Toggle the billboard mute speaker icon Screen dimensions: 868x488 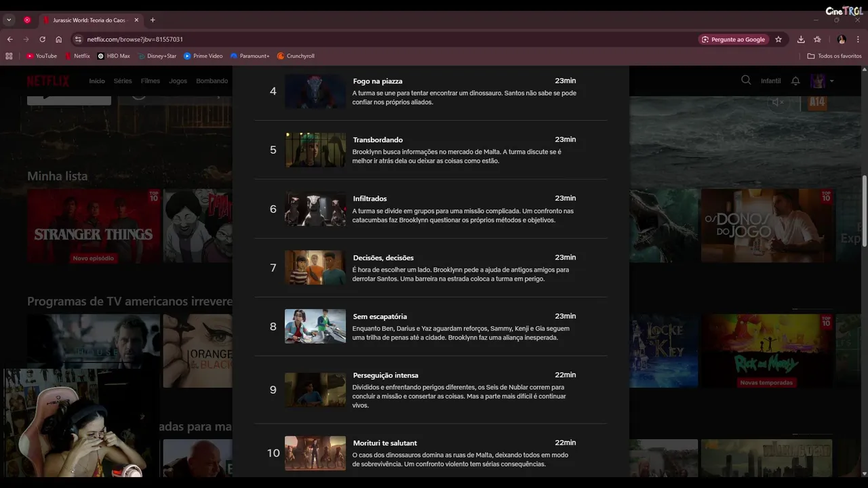pos(778,102)
